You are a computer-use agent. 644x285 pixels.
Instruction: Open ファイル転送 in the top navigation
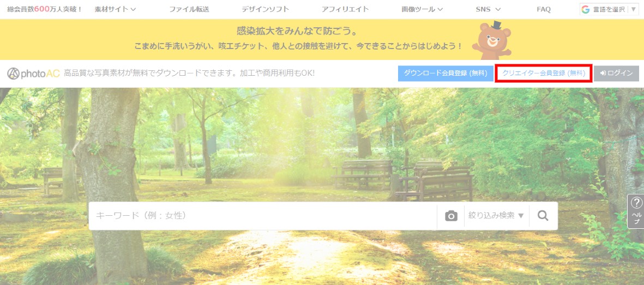click(x=189, y=9)
